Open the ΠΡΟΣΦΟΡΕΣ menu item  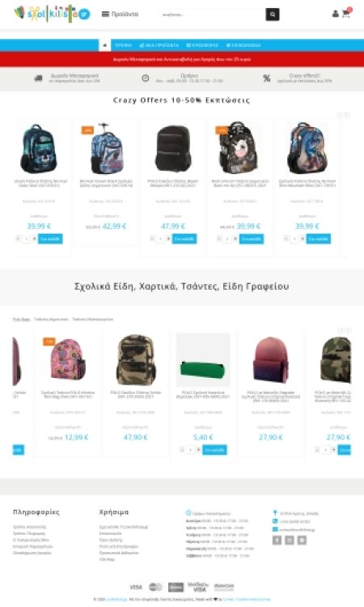coord(202,45)
